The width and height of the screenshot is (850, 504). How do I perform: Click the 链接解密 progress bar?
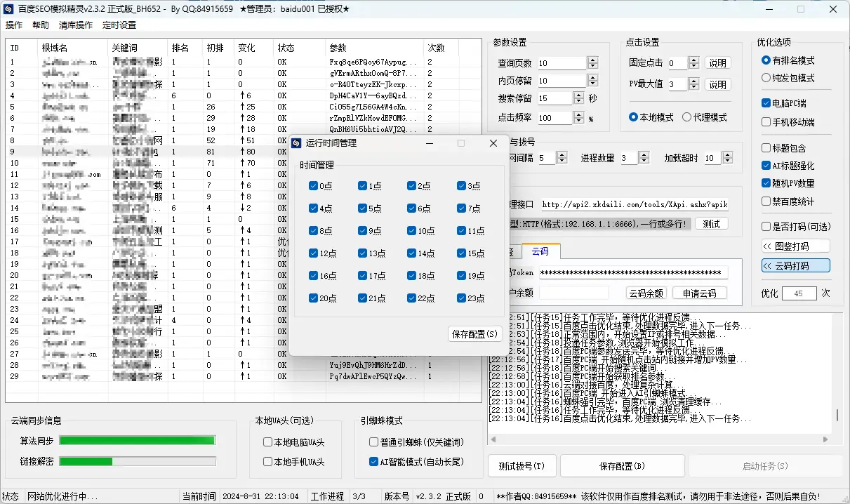click(x=138, y=461)
